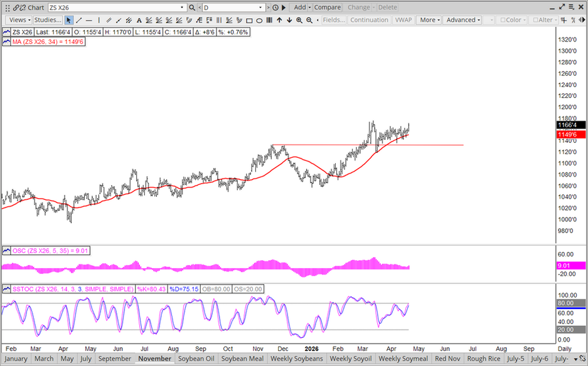The width and height of the screenshot is (588, 366).
Task: Select the arrow pointer tool
Action: [68, 20]
